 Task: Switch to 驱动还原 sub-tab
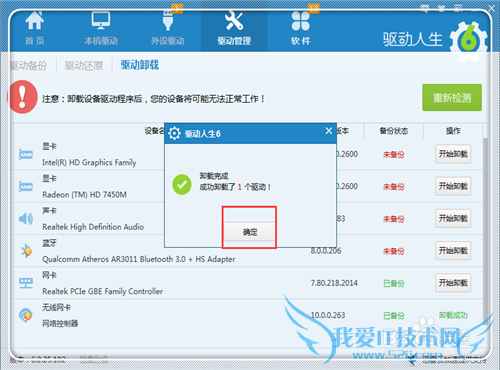[84, 65]
